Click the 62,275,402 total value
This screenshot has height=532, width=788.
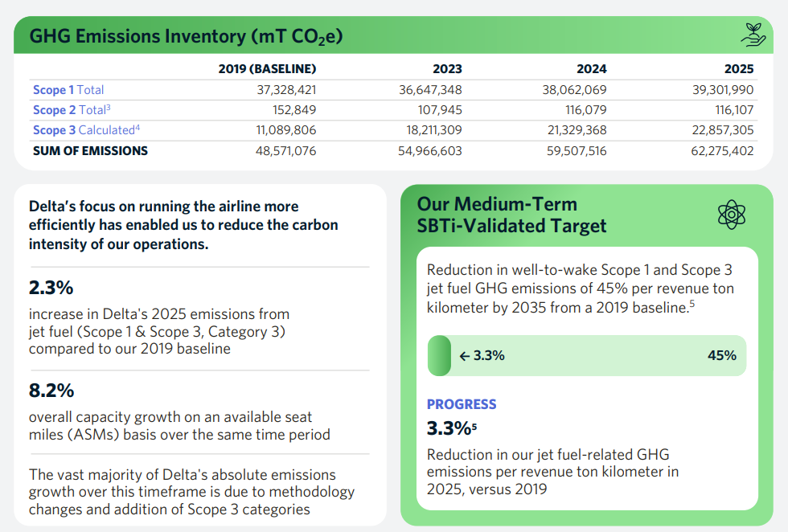[722, 151]
